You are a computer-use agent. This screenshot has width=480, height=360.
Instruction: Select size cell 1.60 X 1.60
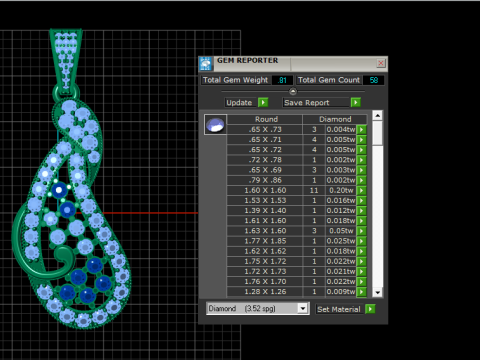tap(265, 190)
